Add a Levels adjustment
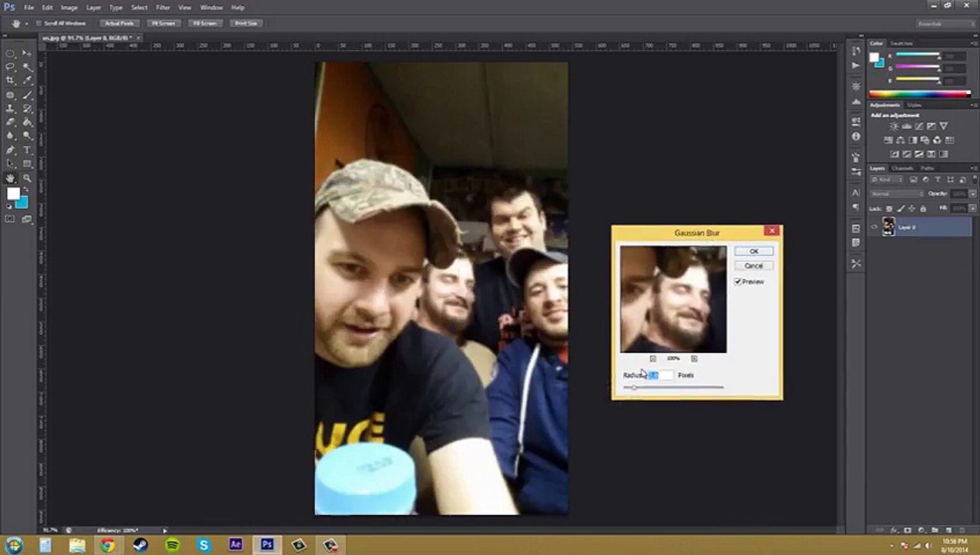Image resolution: width=980 pixels, height=555 pixels. tap(906, 126)
